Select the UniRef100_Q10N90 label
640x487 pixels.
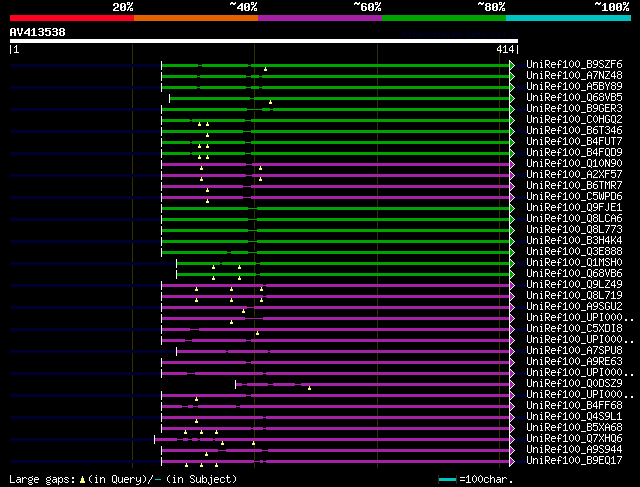click(x=574, y=164)
